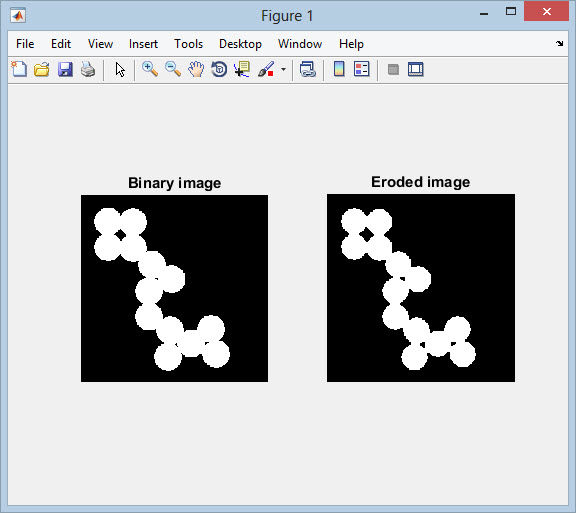Screen dimensions: 576x513
Task: Insert a legend using the toolbar icon
Action: click(x=361, y=69)
